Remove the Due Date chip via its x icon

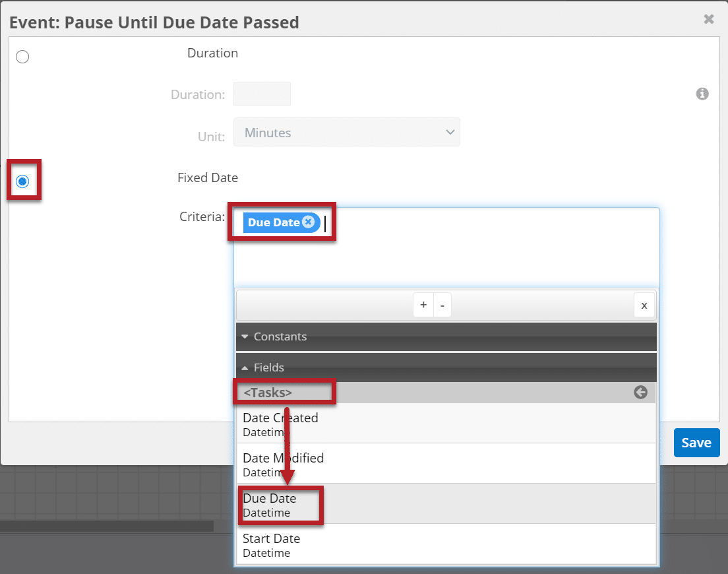307,222
